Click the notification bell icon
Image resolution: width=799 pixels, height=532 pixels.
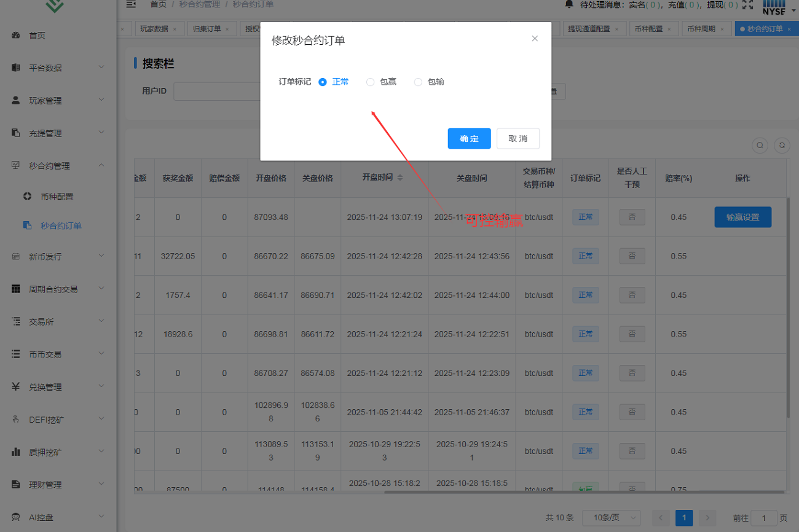(x=569, y=5)
